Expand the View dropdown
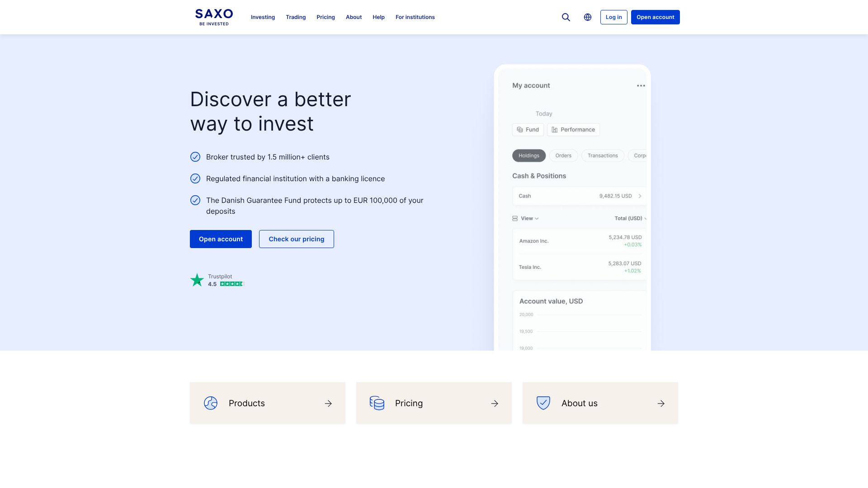The height and width of the screenshot is (488, 868). tap(526, 218)
